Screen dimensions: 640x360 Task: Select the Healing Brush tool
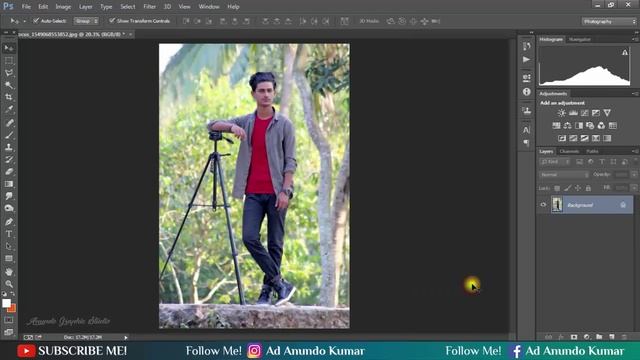point(9,123)
